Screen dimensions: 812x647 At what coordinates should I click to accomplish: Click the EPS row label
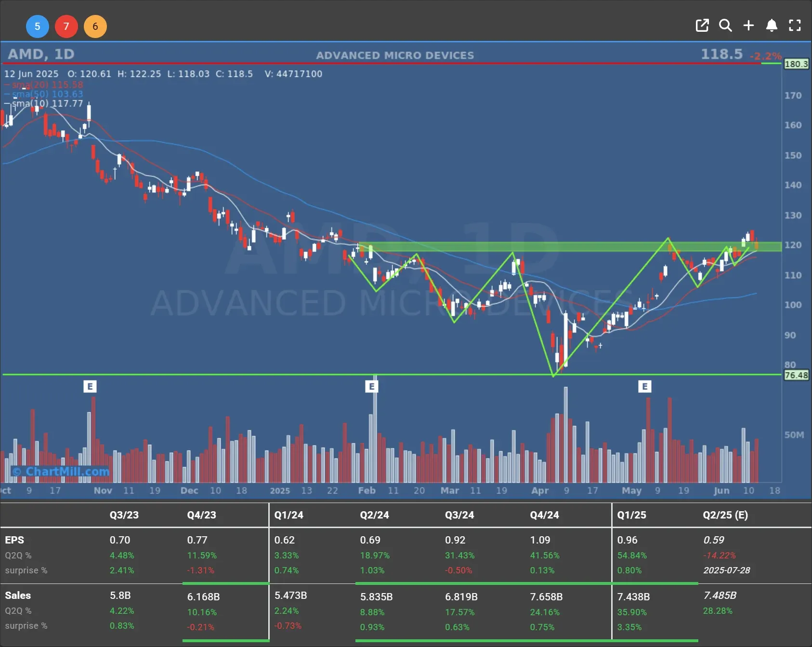[14, 540]
